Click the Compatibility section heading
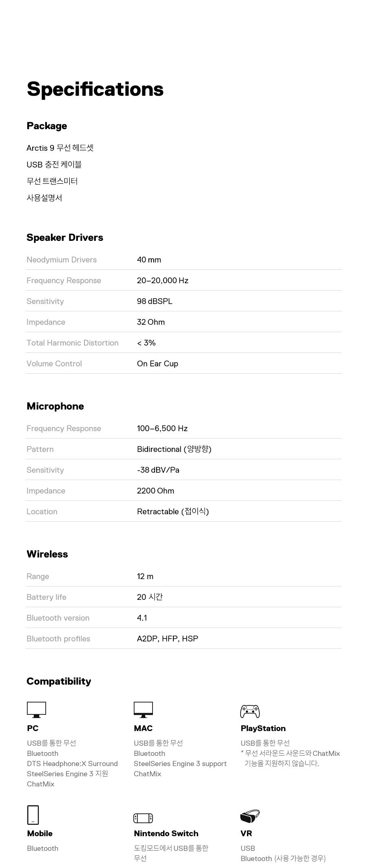 tap(59, 681)
